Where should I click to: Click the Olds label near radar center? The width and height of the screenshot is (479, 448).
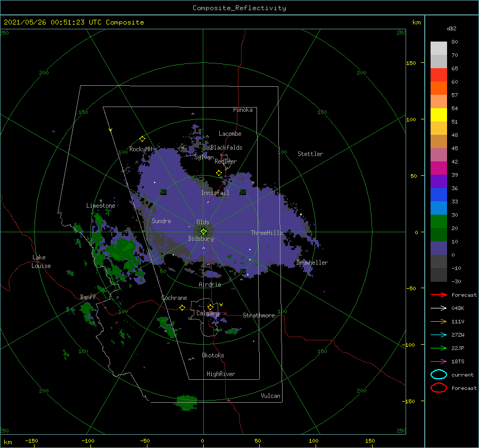tap(203, 222)
